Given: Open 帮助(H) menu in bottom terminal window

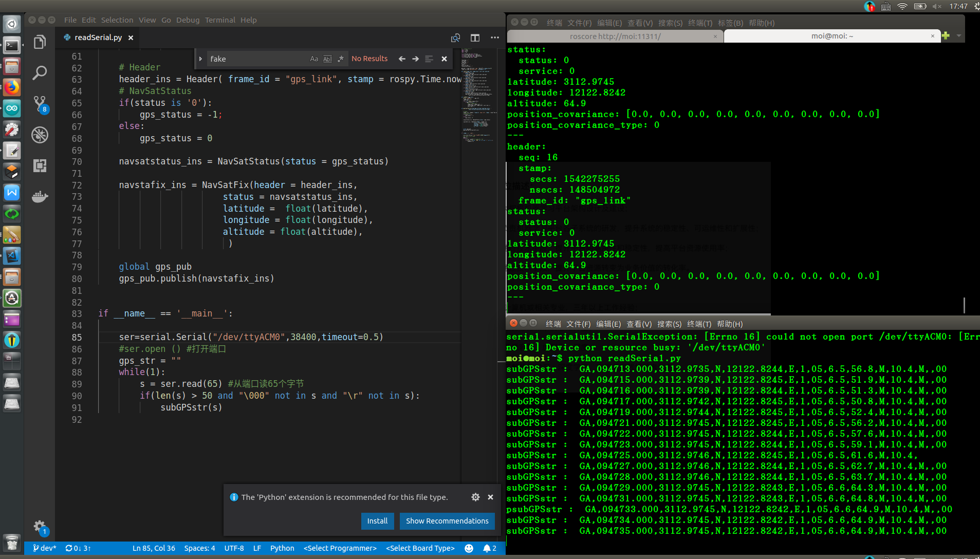Looking at the screenshot, I should [730, 324].
